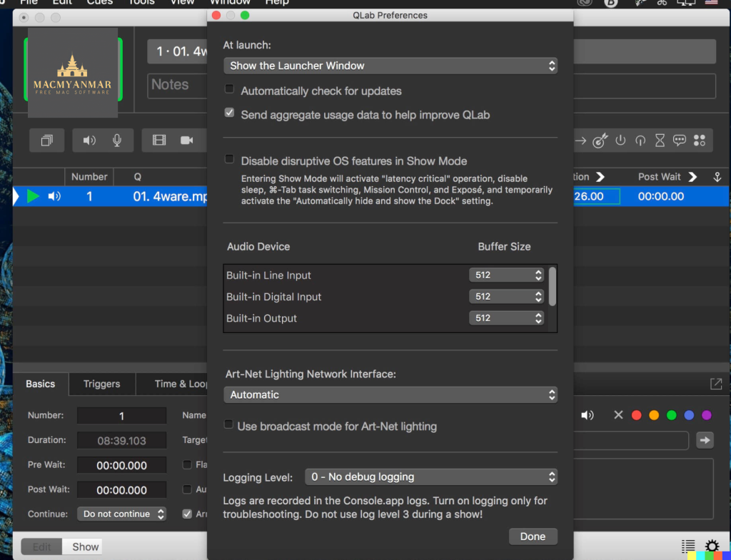This screenshot has height=560, width=731.
Task: Pop out the inspector panel
Action: click(x=715, y=384)
